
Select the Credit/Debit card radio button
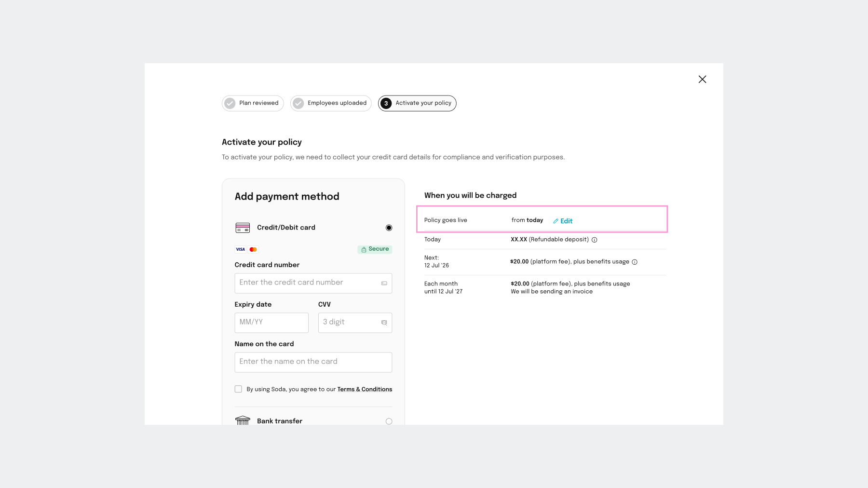point(389,228)
